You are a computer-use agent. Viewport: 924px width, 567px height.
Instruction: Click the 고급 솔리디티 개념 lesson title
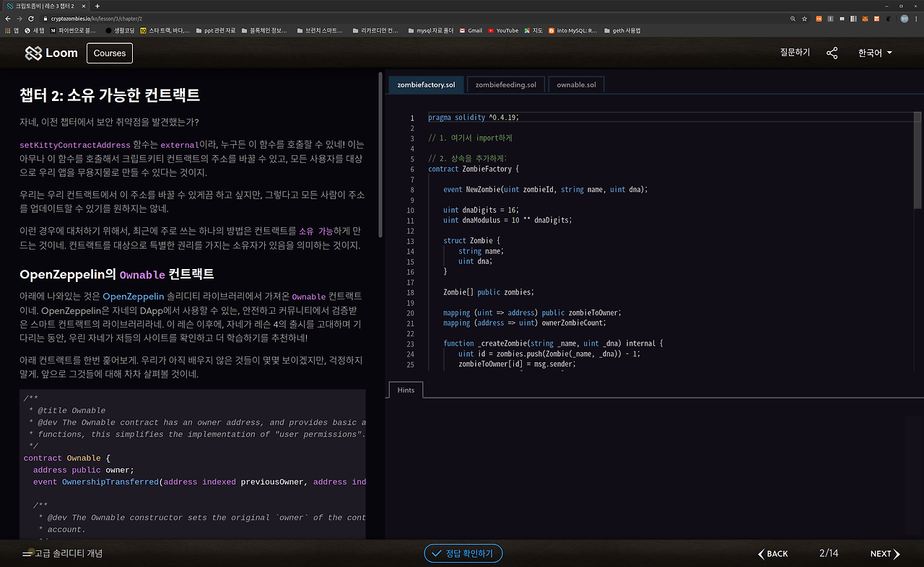point(69,553)
